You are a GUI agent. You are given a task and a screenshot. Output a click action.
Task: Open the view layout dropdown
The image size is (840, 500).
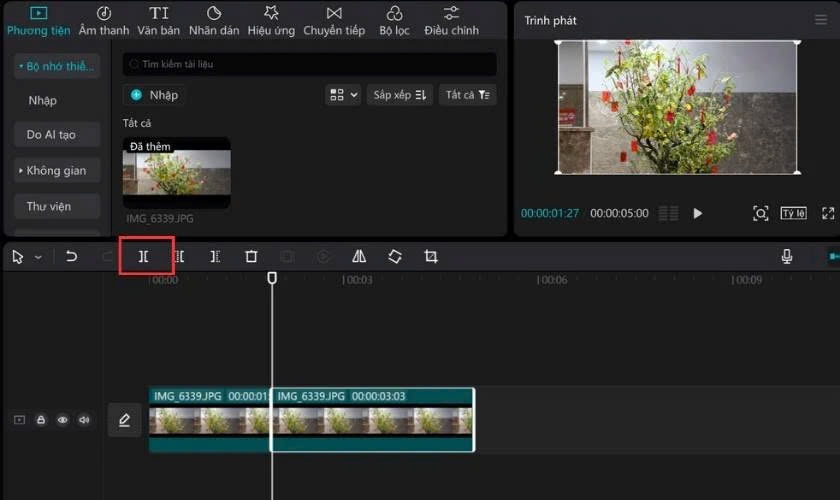pyautogui.click(x=343, y=95)
